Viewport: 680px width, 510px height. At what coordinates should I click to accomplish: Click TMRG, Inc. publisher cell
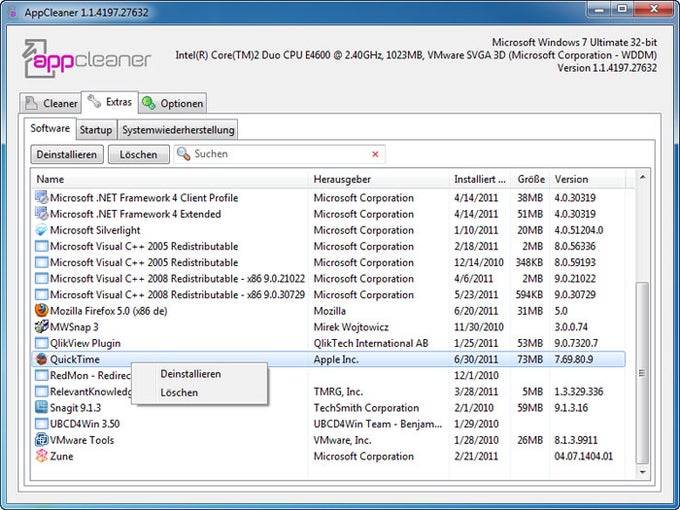[x=338, y=392]
